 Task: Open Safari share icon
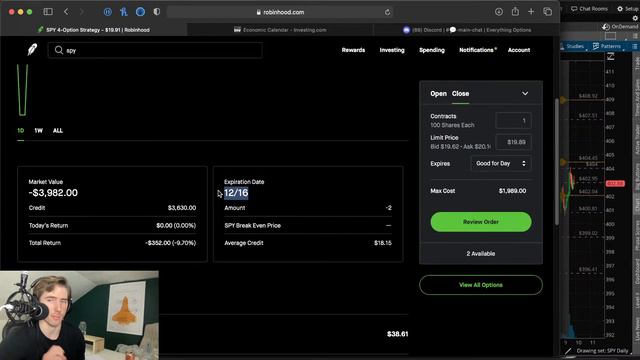tap(515, 11)
